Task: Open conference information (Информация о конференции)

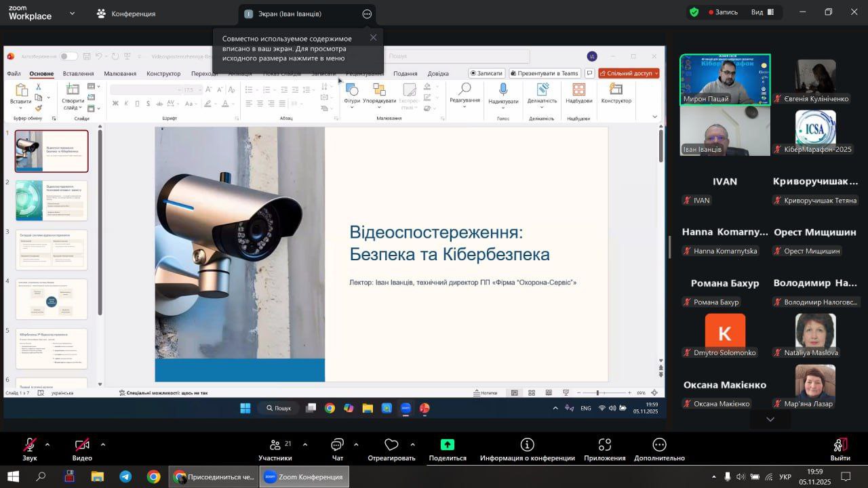Action: (x=527, y=445)
